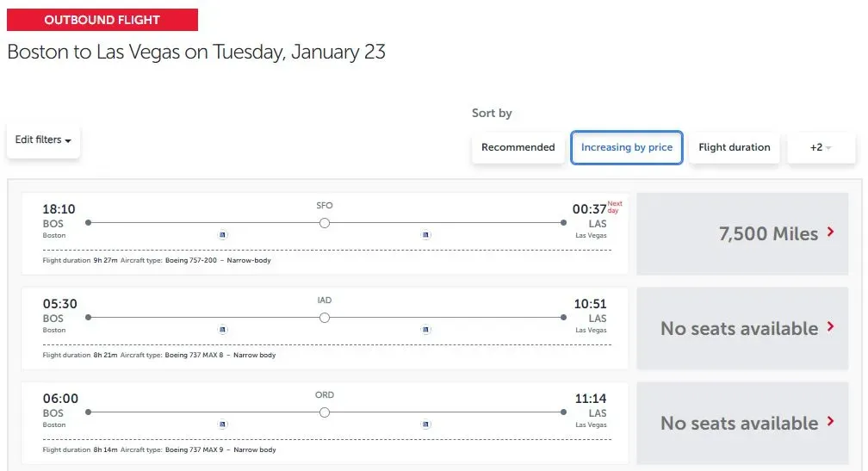Click the ORD layover circle marker
Image resolution: width=868 pixels, height=471 pixels.
325,412
